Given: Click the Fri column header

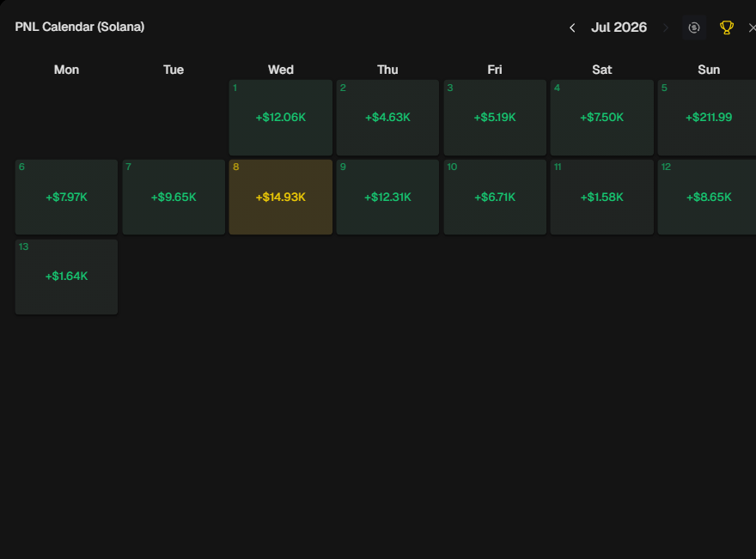Looking at the screenshot, I should coord(495,70).
